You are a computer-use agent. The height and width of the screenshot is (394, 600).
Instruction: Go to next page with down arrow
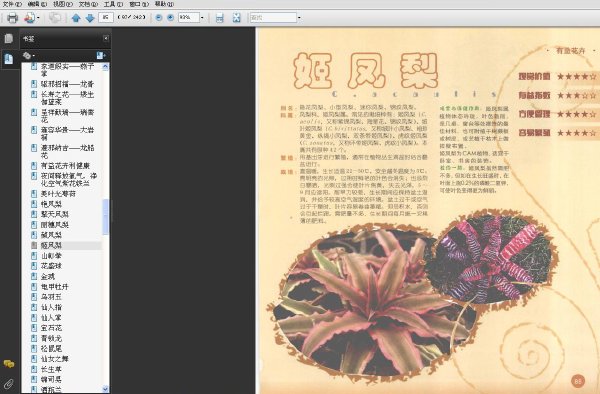(x=90, y=18)
